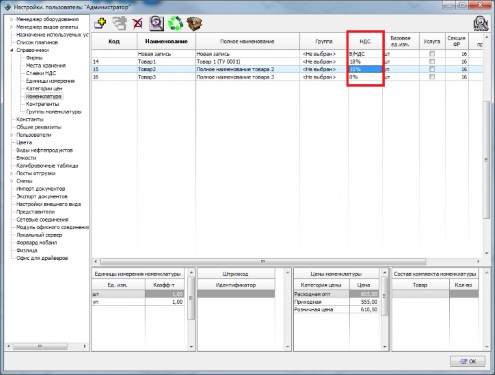This screenshot has height=375, width=495.
Task: Click the уп unit row
Action: [x=138, y=302]
